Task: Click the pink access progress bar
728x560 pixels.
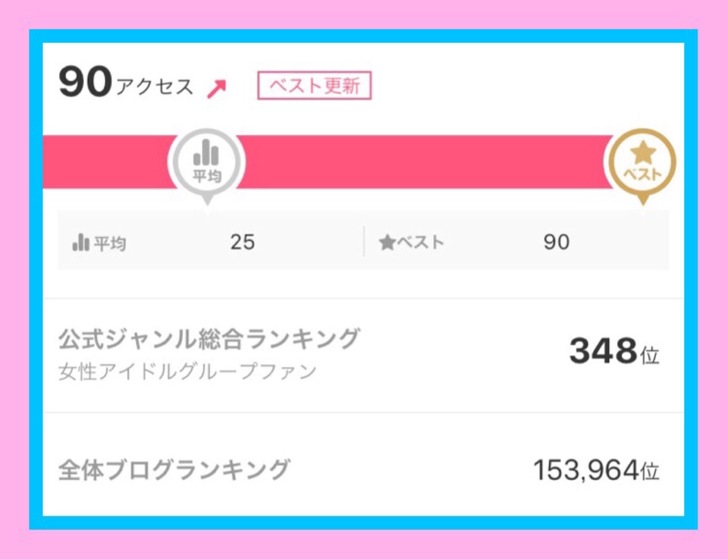Action: tap(417, 162)
